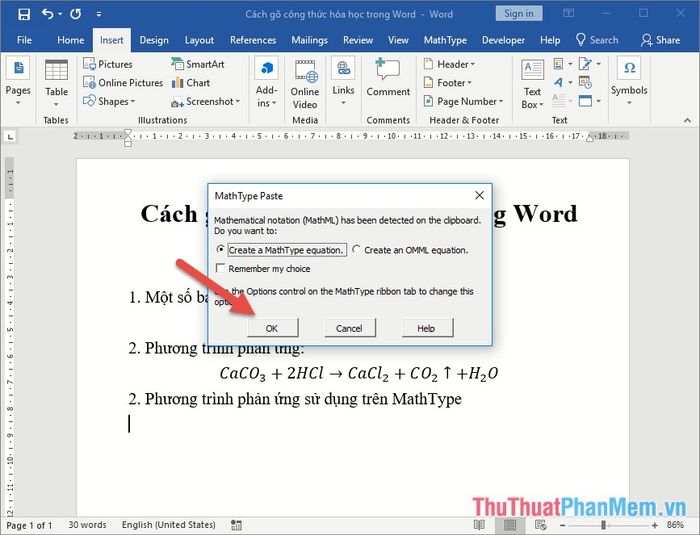Insert an Online Video

click(305, 84)
